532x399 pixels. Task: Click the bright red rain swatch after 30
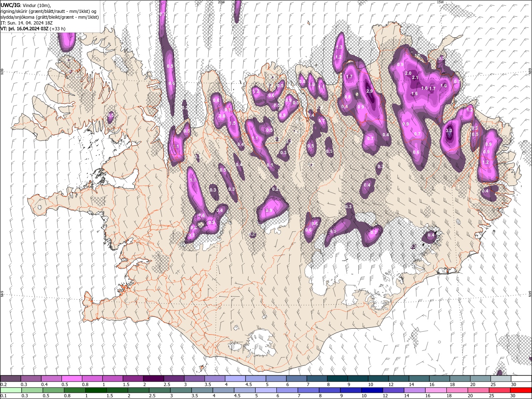tap(520, 390)
